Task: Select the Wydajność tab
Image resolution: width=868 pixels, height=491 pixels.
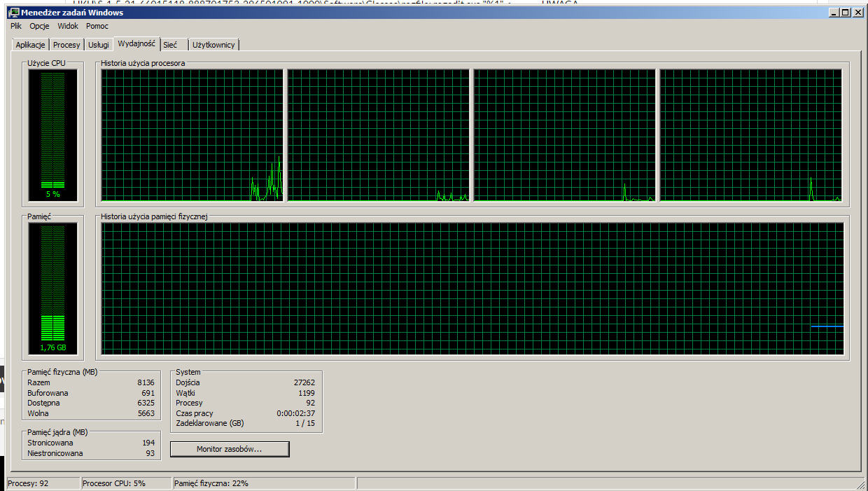Action: coord(136,44)
